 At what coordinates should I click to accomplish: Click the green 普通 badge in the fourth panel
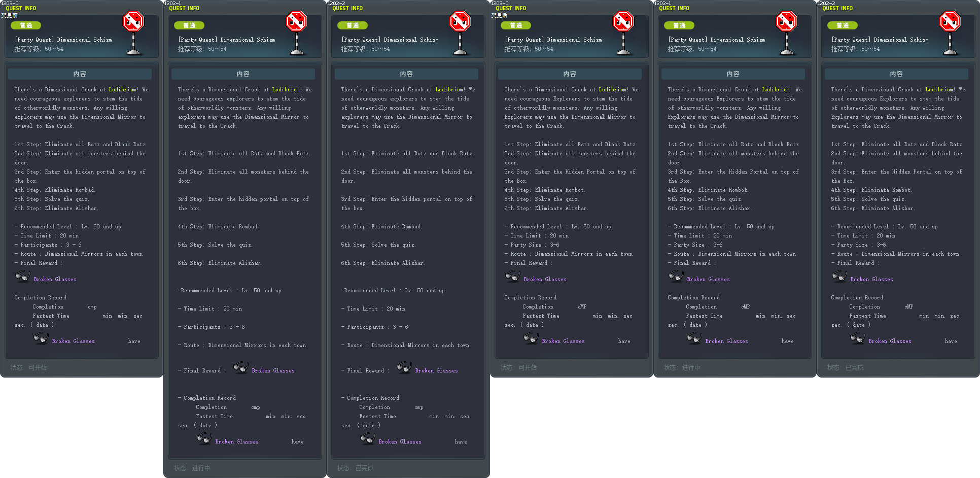(x=516, y=25)
